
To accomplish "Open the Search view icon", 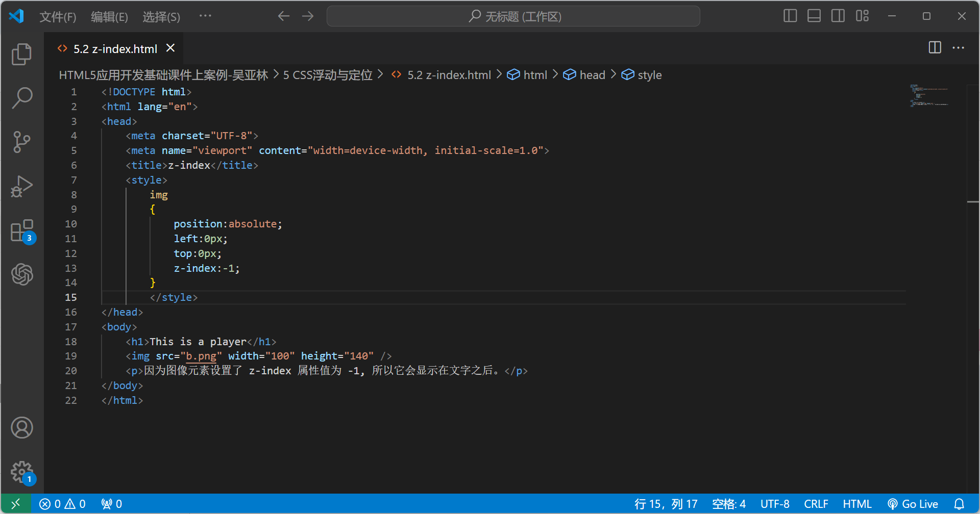I will (x=21, y=98).
